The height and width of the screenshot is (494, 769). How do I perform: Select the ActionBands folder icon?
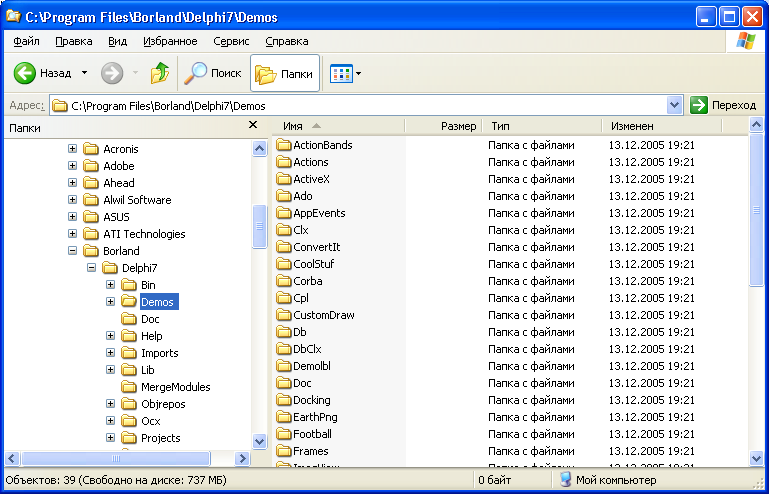click(x=283, y=145)
